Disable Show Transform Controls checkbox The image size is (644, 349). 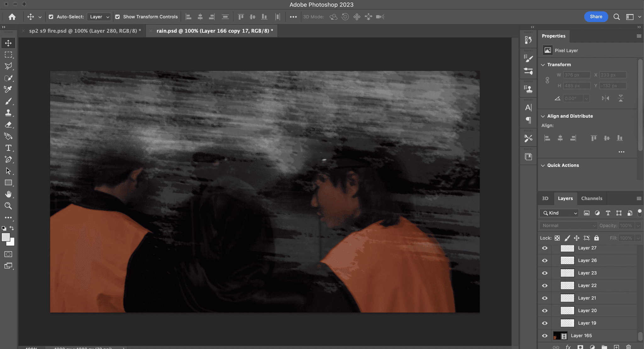click(x=117, y=17)
